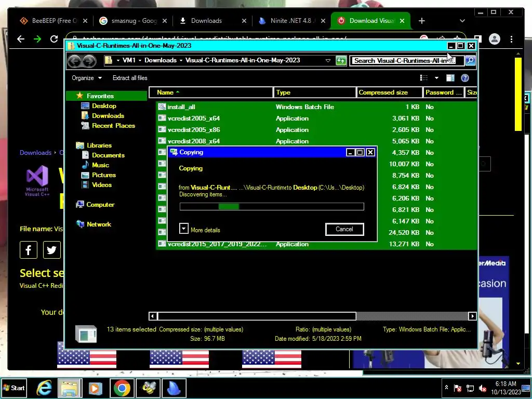Open Music library
The height and width of the screenshot is (399, 532).
[100, 165]
